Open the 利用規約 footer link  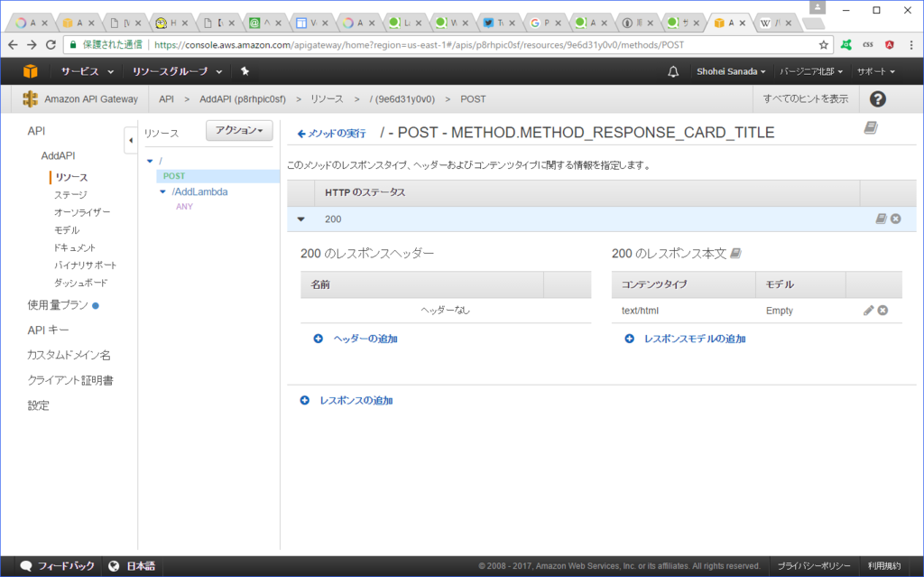[884, 566]
